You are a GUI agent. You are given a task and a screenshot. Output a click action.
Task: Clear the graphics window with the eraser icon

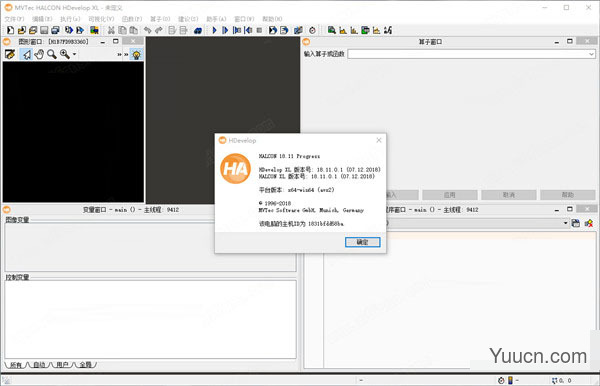tap(10, 54)
